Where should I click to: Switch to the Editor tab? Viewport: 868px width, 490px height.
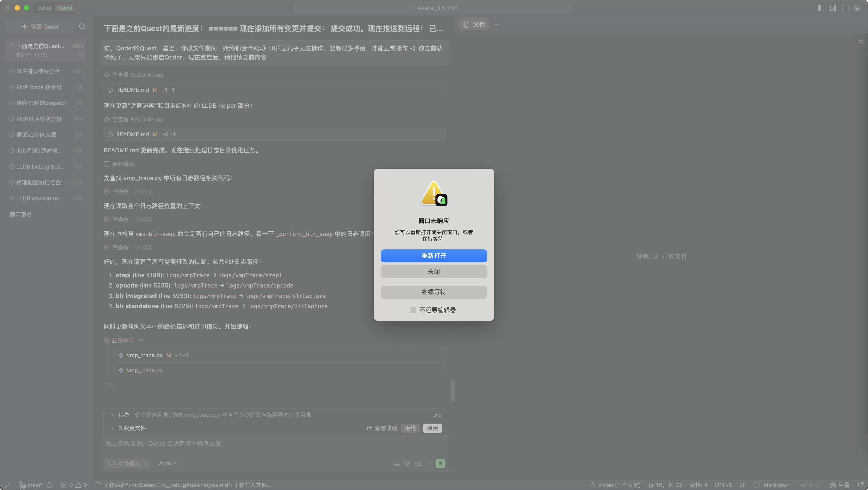click(44, 8)
